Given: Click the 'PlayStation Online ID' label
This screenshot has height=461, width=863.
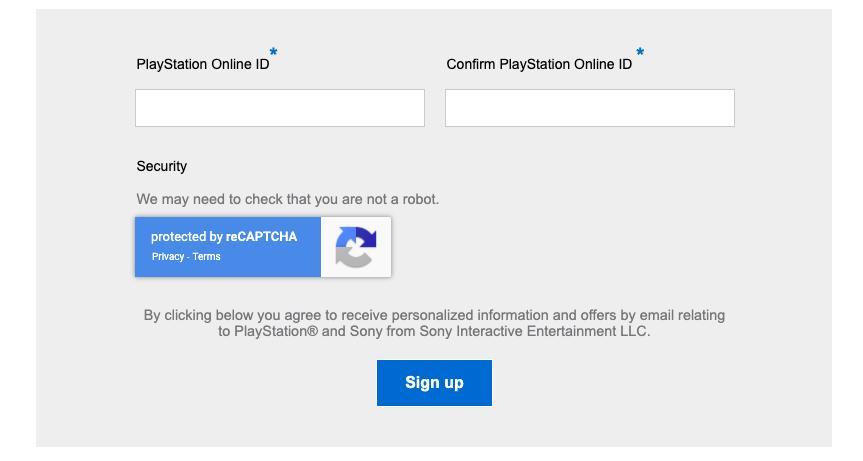Looking at the screenshot, I should [203, 64].
